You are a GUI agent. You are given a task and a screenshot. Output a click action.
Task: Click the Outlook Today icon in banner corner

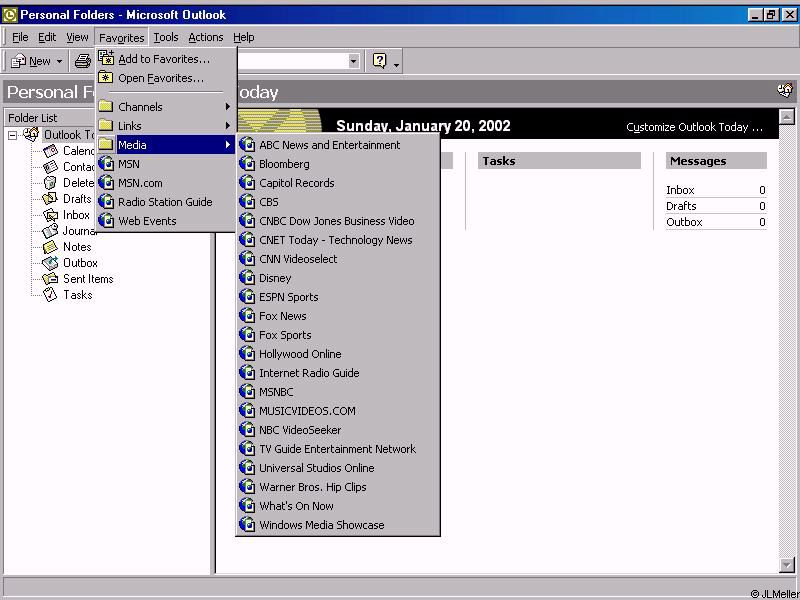[x=785, y=91]
